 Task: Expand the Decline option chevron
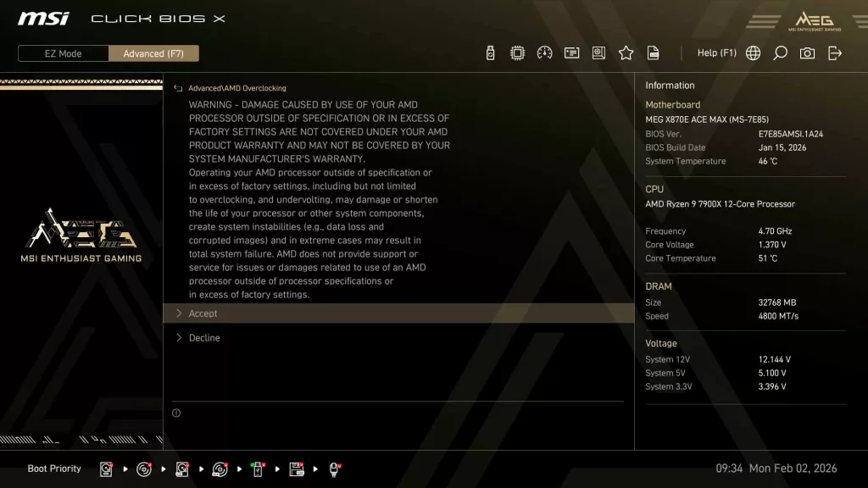(x=179, y=337)
